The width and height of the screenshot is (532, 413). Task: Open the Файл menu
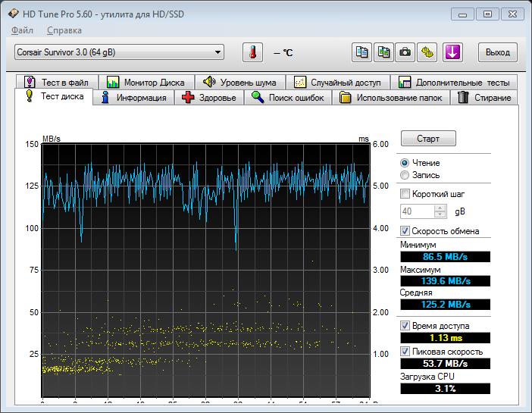click(22, 30)
